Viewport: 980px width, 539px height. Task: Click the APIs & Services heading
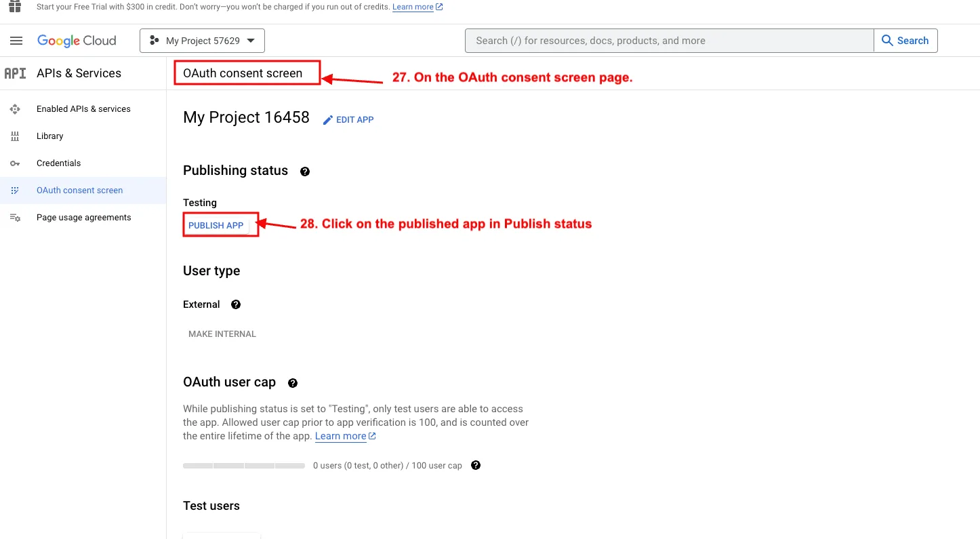click(x=79, y=73)
